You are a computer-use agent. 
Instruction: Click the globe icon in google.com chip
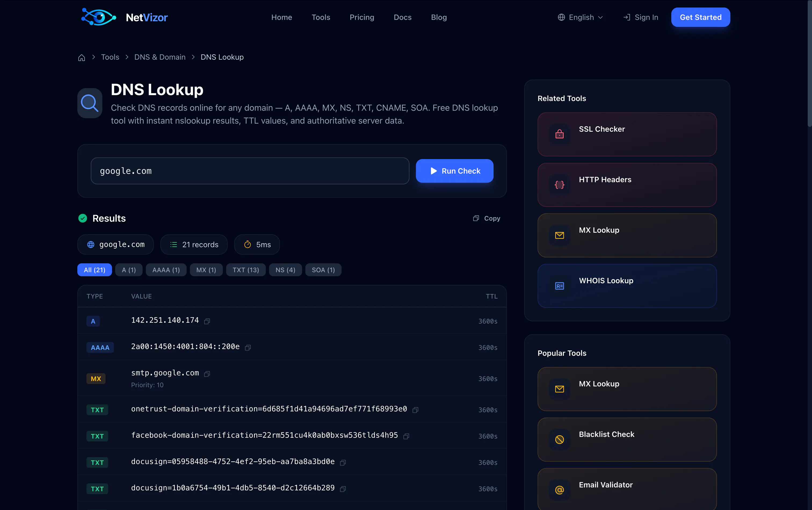pos(91,245)
